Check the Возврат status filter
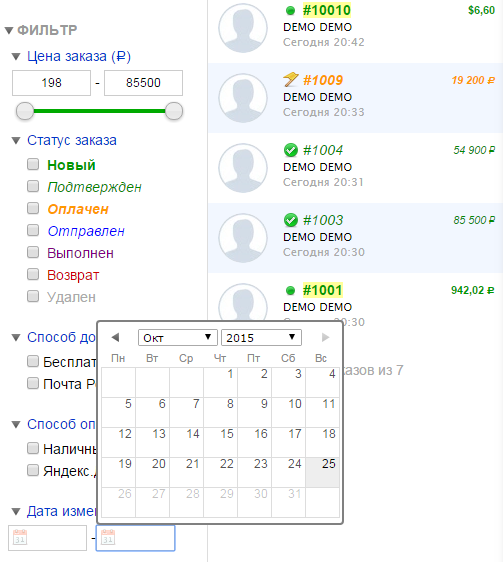The image size is (503, 562). pyautogui.click(x=33, y=275)
